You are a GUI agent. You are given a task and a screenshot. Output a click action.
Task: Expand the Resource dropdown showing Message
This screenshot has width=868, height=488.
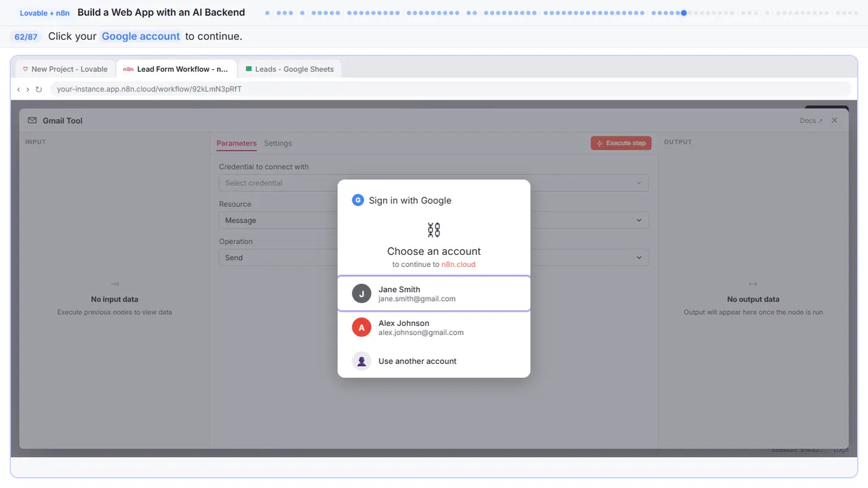[433, 220]
